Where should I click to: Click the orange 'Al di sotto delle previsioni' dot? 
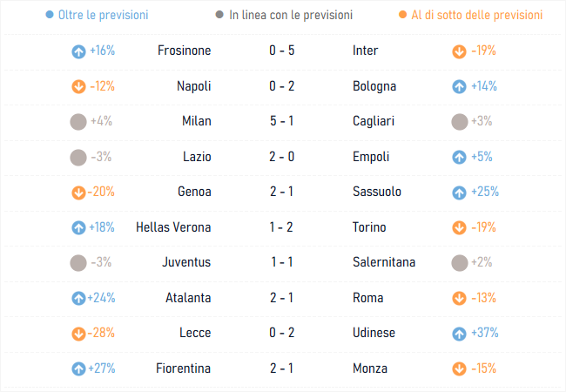pos(402,15)
